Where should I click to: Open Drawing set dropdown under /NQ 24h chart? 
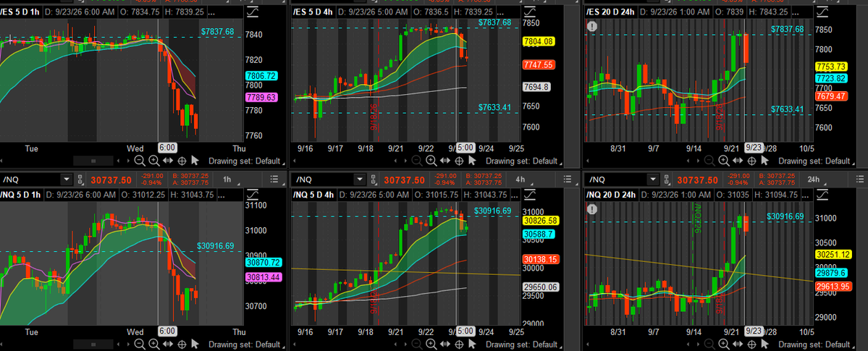(817, 344)
